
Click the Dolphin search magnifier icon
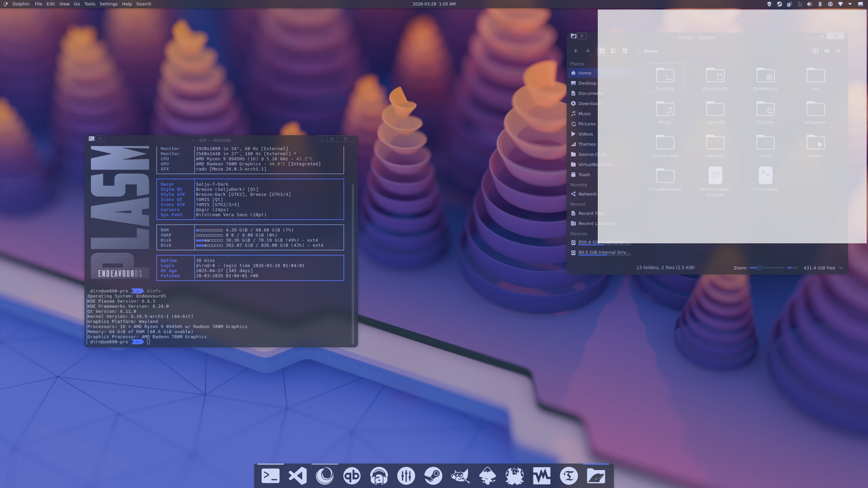click(x=839, y=51)
